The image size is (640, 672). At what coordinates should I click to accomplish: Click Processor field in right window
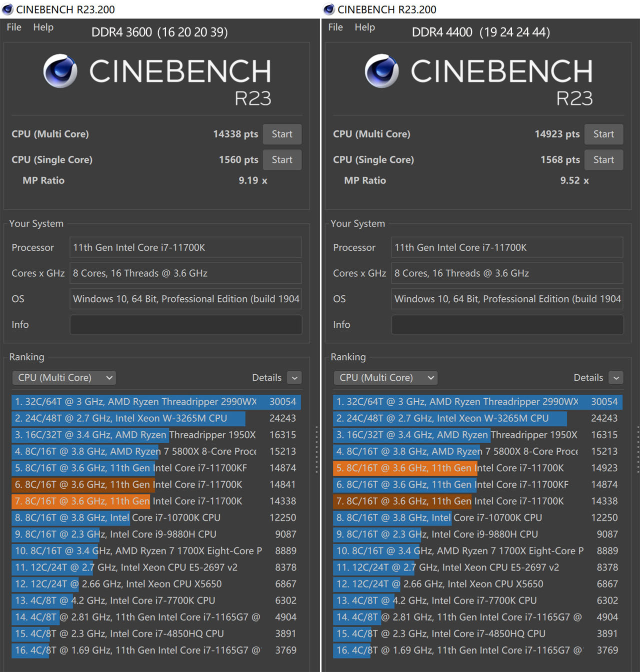click(x=507, y=247)
